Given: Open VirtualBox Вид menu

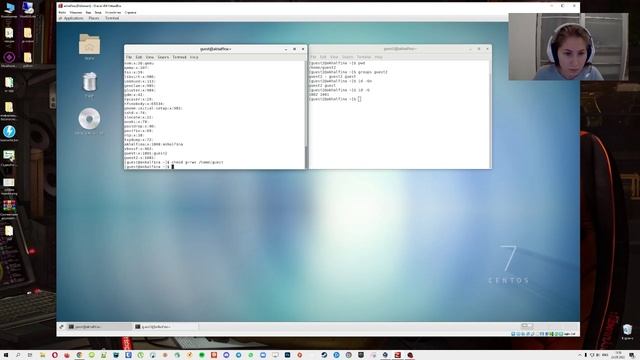Looking at the screenshot, I should coord(88,12).
